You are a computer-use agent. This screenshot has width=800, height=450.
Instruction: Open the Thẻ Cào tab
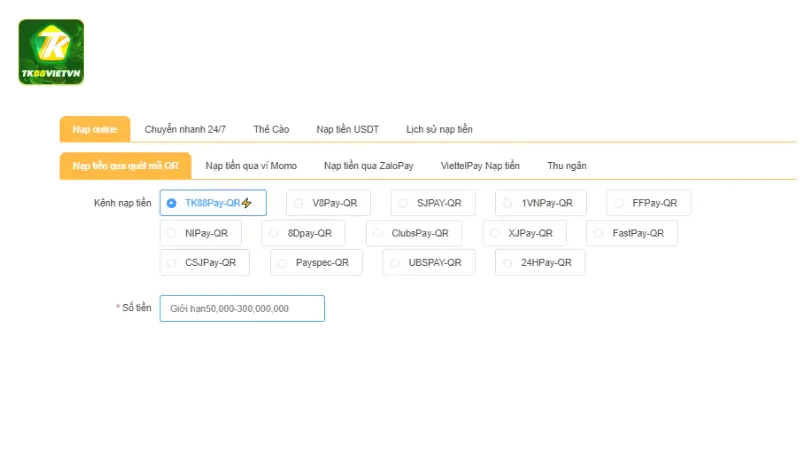click(271, 129)
